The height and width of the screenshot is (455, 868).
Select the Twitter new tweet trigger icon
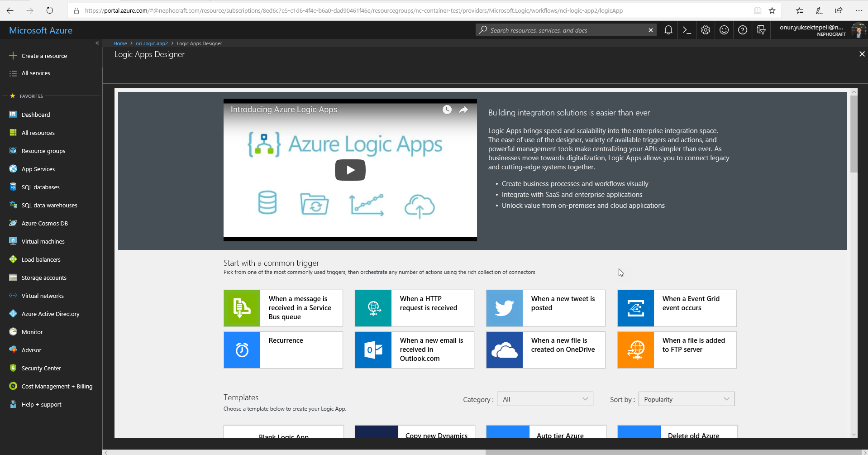point(505,308)
